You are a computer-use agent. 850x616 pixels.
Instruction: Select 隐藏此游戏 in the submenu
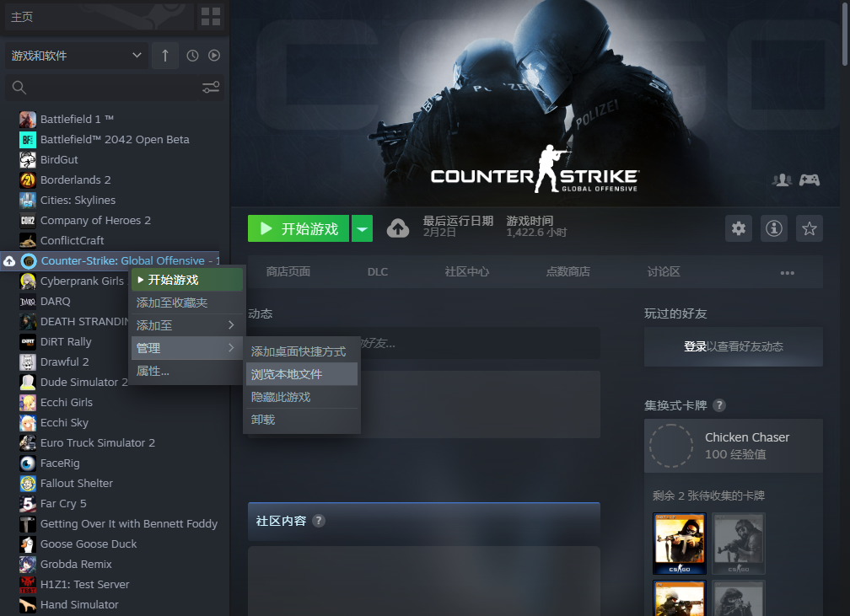[301, 397]
